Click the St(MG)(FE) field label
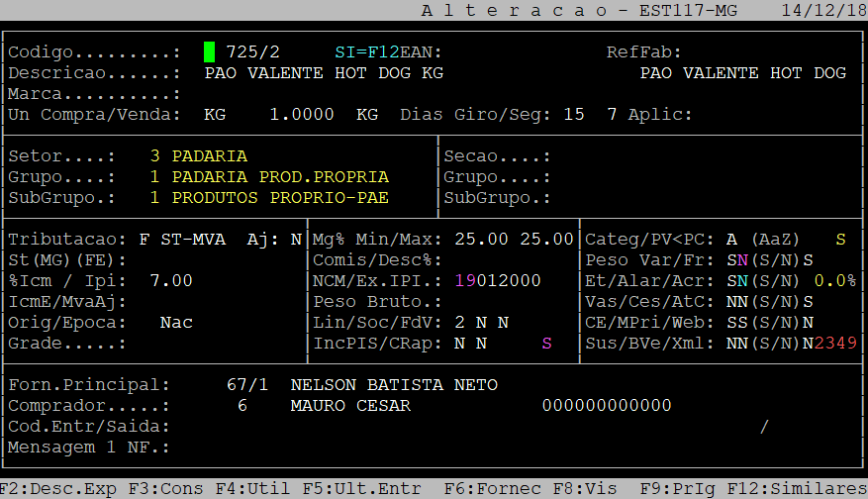The image size is (868, 499). [x=67, y=260]
